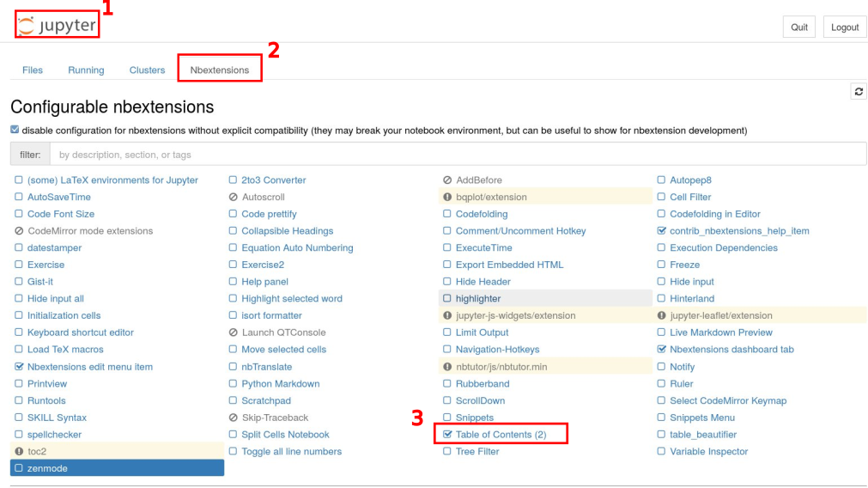Click the Quit button

pos(798,27)
